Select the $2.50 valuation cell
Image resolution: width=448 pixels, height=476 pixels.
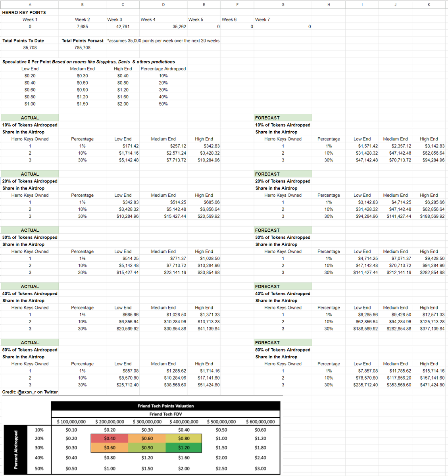221,468
